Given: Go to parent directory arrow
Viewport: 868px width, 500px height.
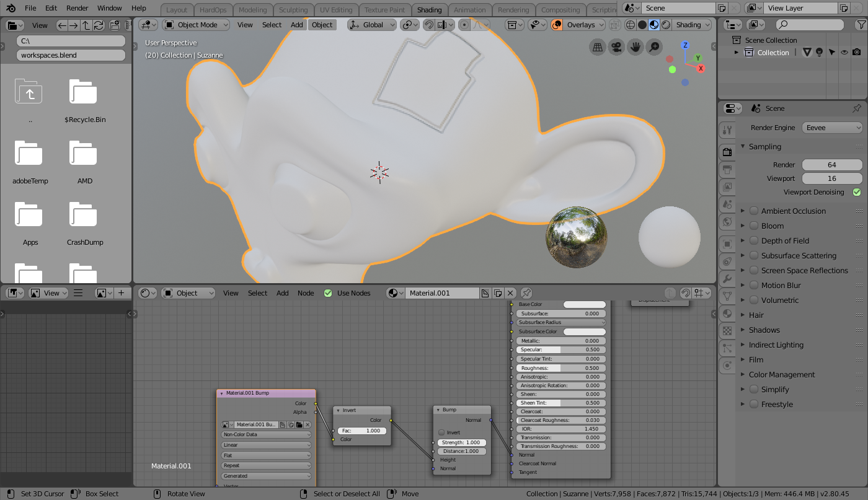Looking at the screenshot, I should pos(86,25).
